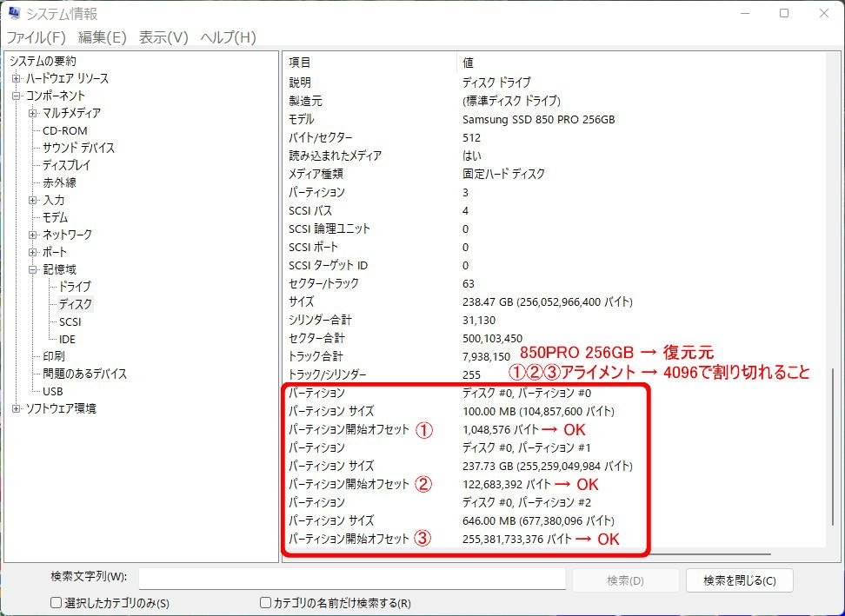Click value 238.47 GB (256,052,966,400 バイト)
The height and width of the screenshot is (616, 845).
click(547, 302)
